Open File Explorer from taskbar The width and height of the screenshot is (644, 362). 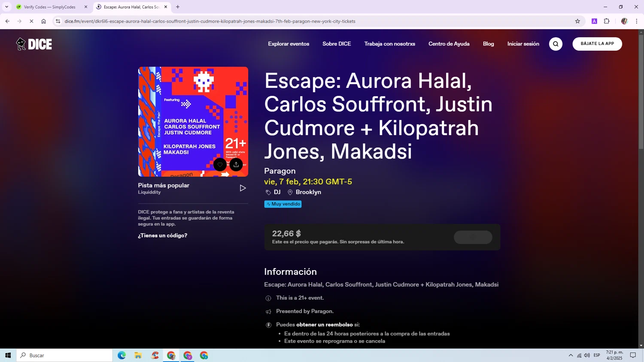click(x=138, y=355)
